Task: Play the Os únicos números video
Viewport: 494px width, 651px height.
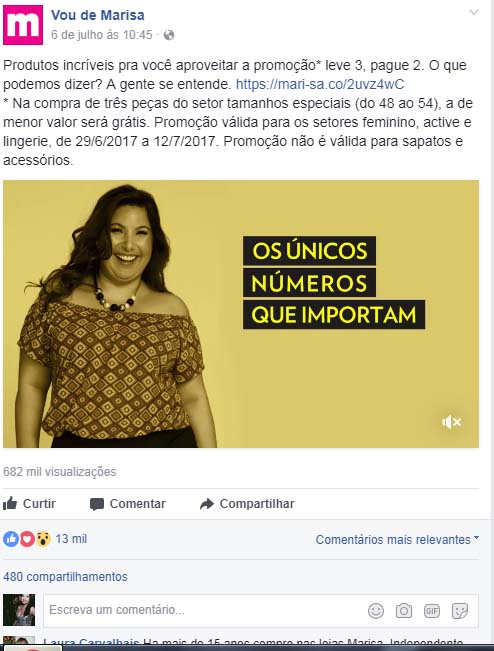Action: [241, 314]
